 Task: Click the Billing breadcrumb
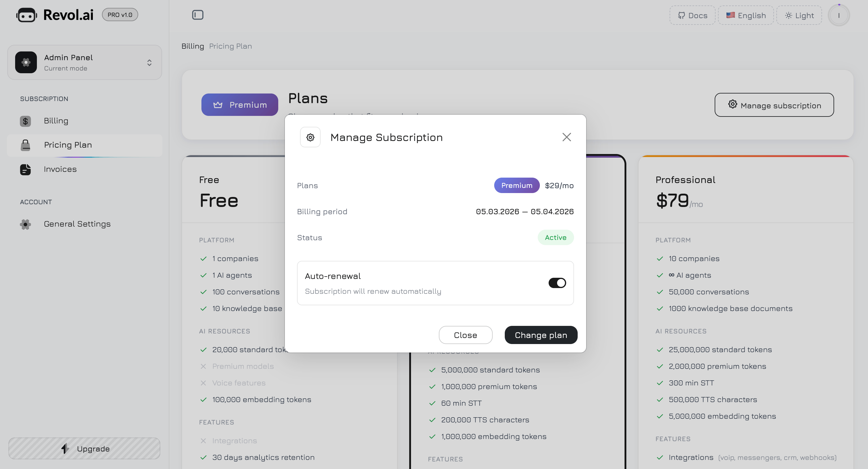[x=193, y=46]
